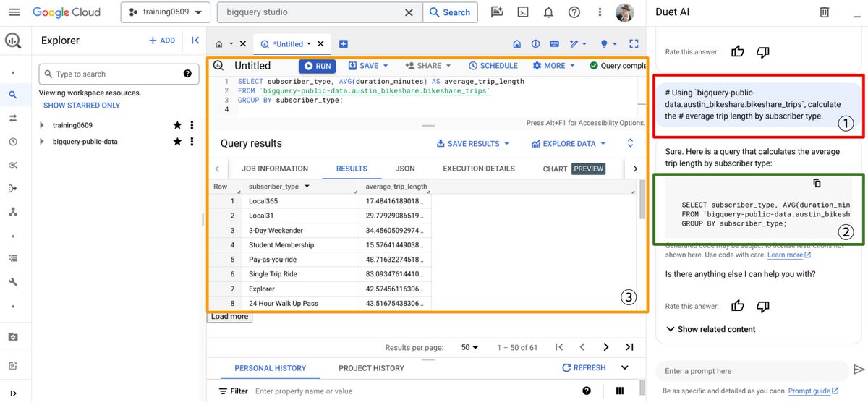Run the query with RUN button
The height and width of the screenshot is (405, 868).
point(317,66)
